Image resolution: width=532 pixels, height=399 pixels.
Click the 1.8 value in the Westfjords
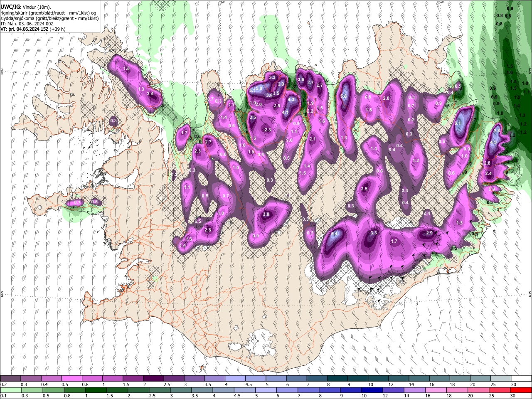point(126,68)
